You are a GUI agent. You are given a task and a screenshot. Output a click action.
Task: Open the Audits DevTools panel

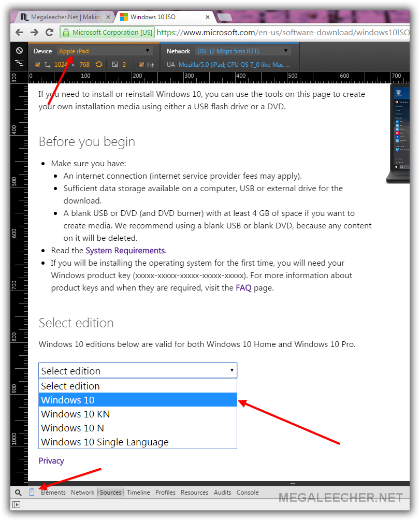click(x=222, y=493)
